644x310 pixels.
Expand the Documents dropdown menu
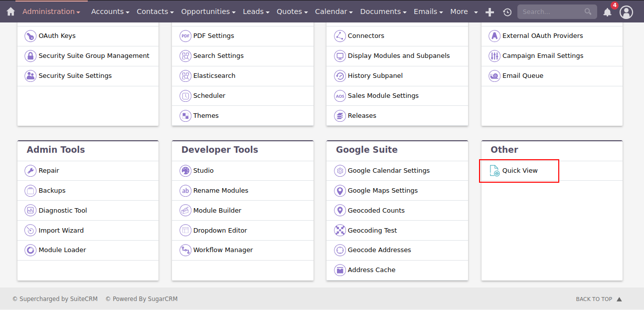[383, 11]
